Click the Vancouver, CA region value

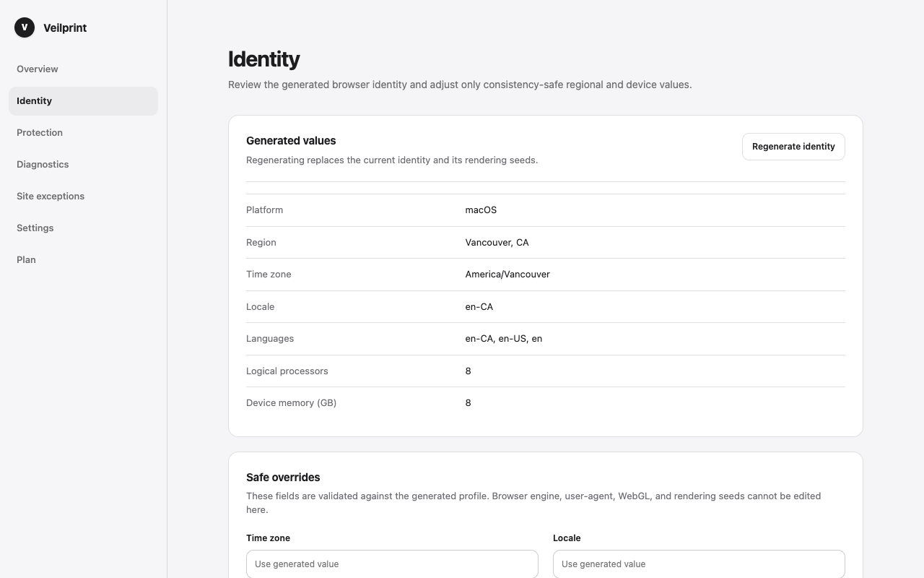(497, 243)
